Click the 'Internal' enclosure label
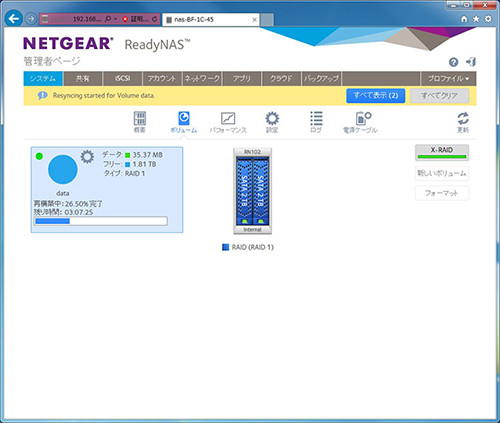Viewport: 500px width, 423px height. [252, 230]
